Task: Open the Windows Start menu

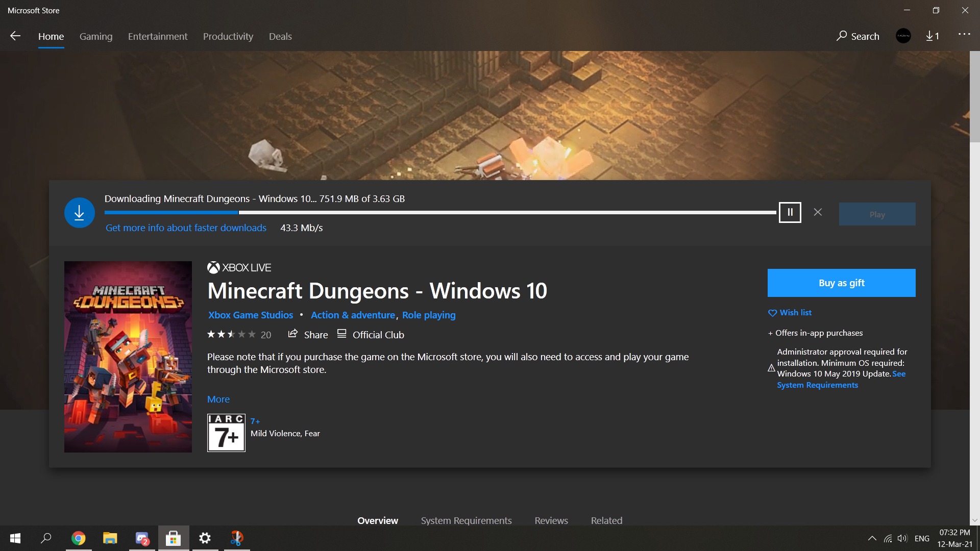Action: pos(15,538)
